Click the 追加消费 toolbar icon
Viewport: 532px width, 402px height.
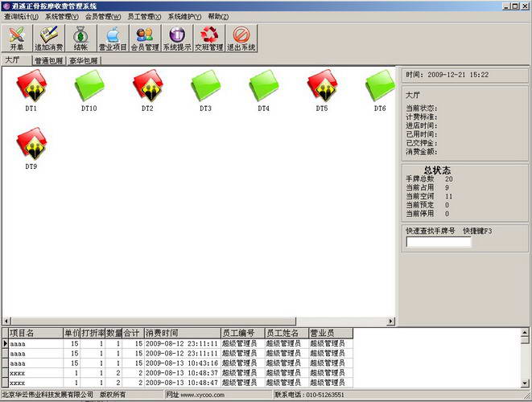(x=49, y=39)
